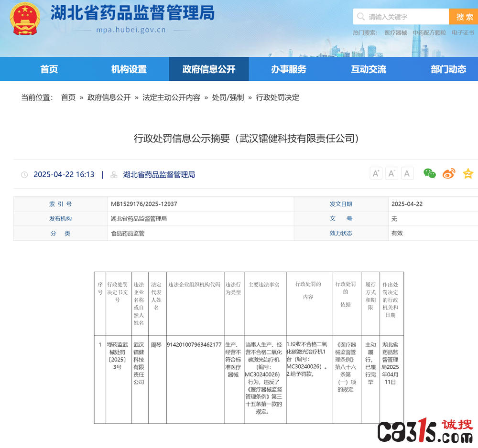Click organization code 914201007963462177

(194, 345)
